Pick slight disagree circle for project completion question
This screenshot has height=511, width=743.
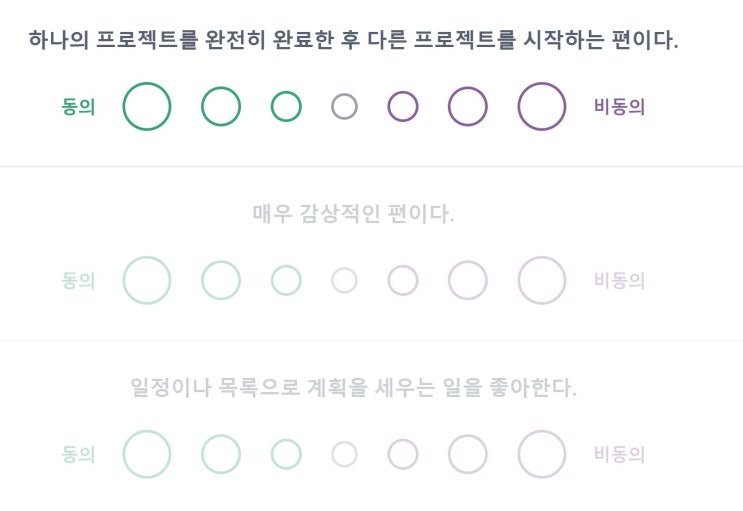tap(403, 106)
